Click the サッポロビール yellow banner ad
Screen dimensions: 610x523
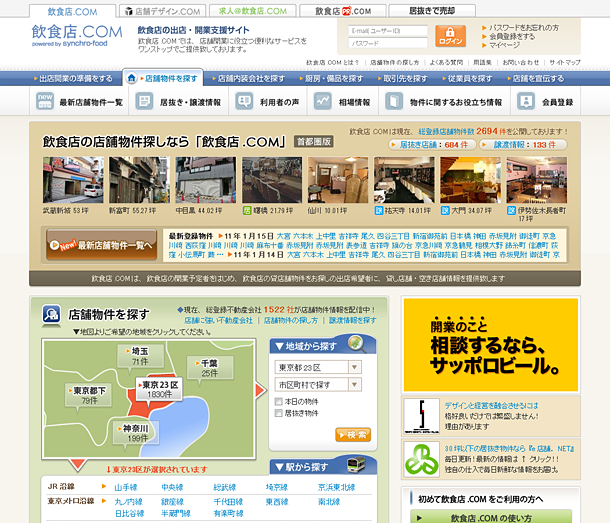(x=491, y=345)
